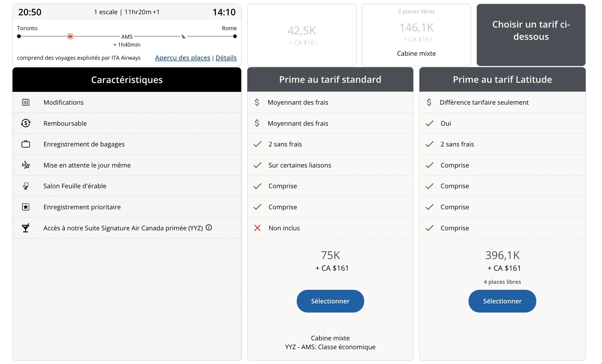Click the 14:10 arrival time

(224, 12)
